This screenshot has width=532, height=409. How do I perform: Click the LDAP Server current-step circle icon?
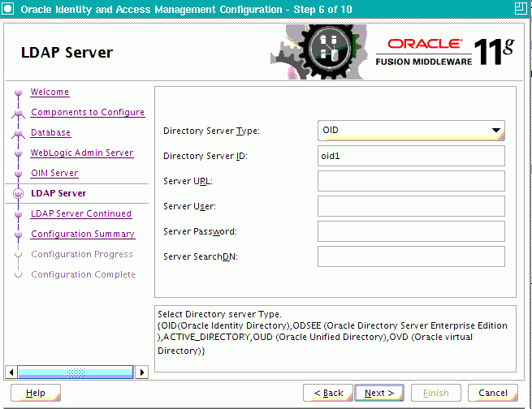click(x=19, y=193)
